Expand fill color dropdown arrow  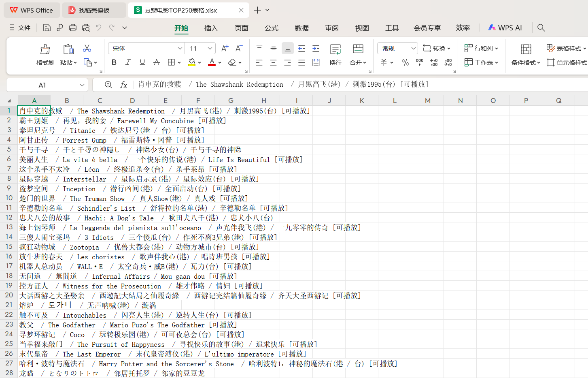pos(200,63)
